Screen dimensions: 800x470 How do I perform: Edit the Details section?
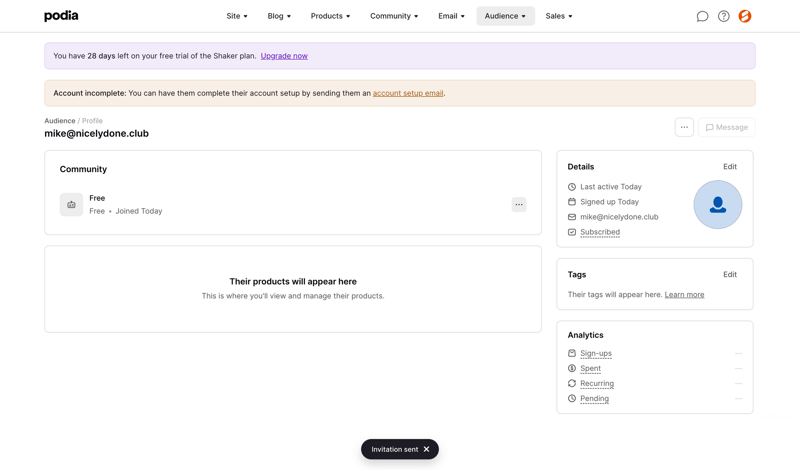730,167
